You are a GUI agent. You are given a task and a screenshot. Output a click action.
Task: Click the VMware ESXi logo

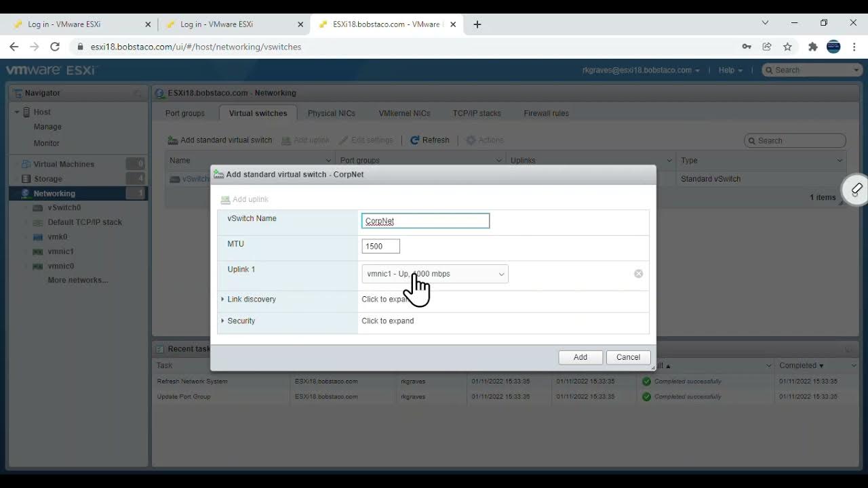tap(51, 70)
